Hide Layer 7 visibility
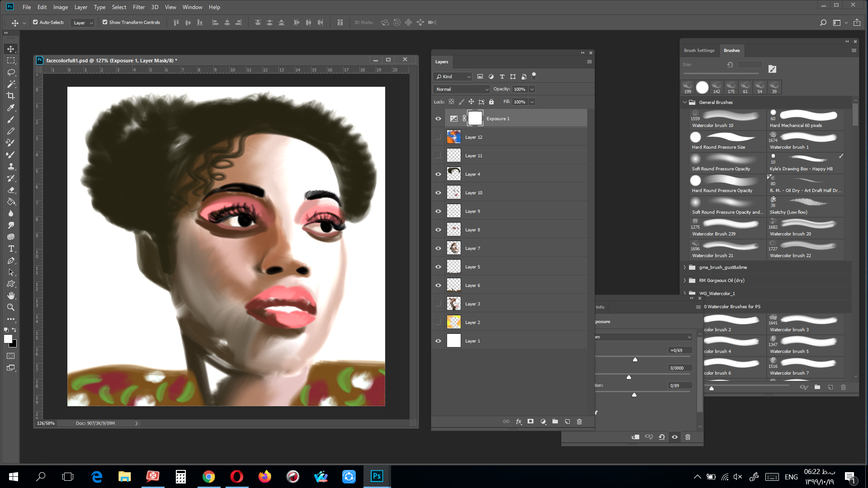 pyautogui.click(x=438, y=249)
